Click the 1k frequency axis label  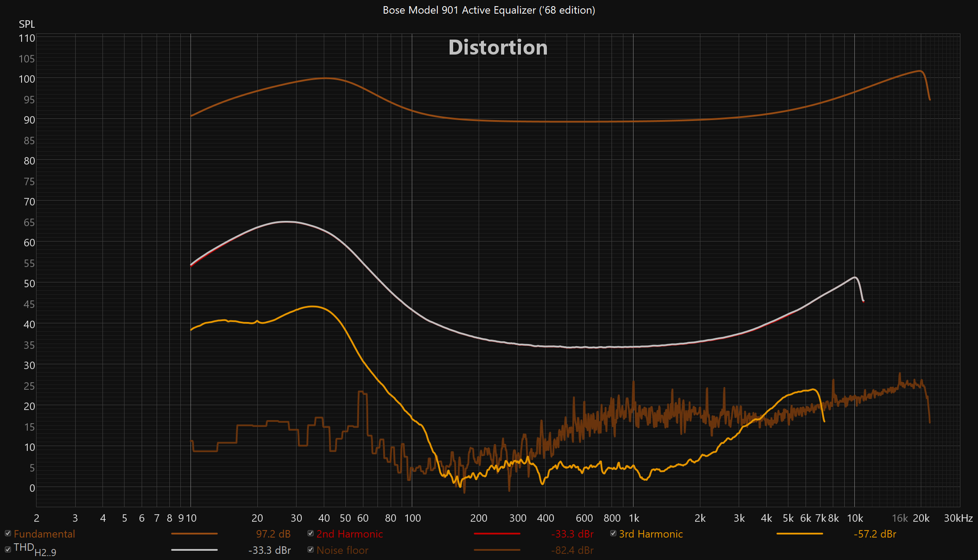point(634,518)
